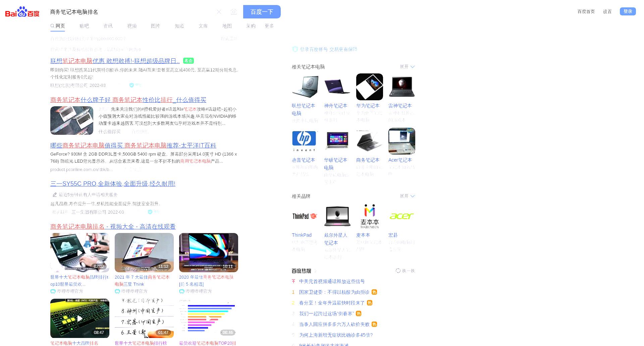Open 2021年7大最佳商务笔记本 video title

(142, 281)
